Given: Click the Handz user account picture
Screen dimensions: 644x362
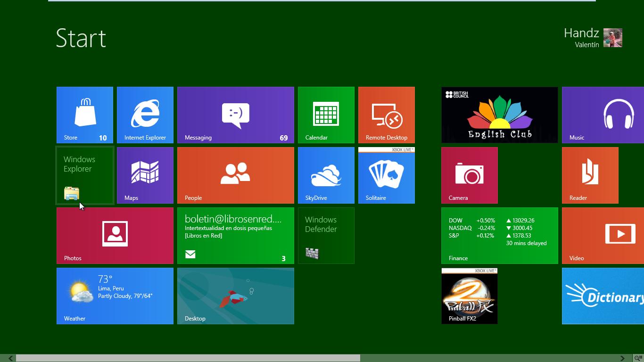Looking at the screenshot, I should tap(613, 38).
